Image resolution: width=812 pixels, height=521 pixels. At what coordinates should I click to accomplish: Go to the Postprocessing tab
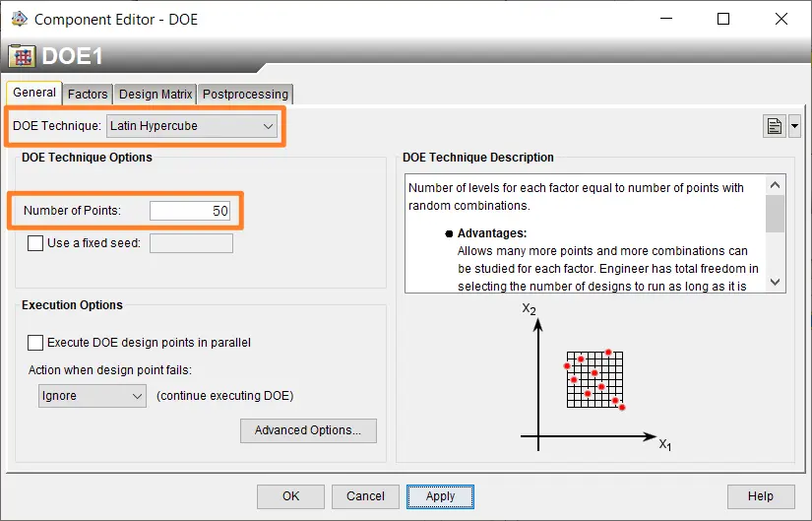pyautogui.click(x=245, y=95)
